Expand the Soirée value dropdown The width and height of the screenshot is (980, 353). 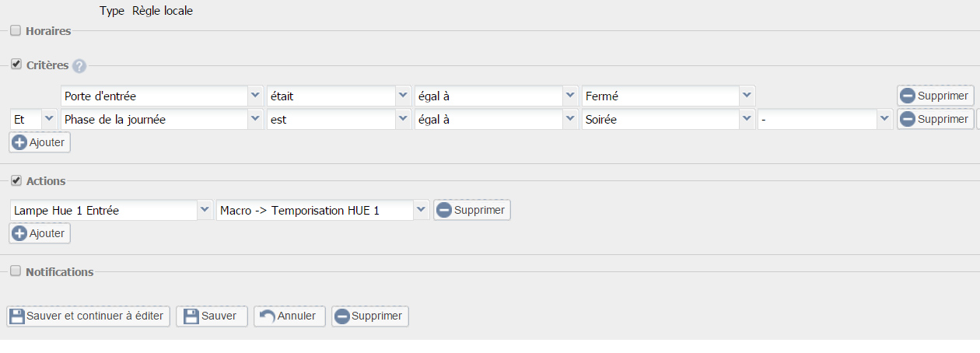tap(747, 119)
